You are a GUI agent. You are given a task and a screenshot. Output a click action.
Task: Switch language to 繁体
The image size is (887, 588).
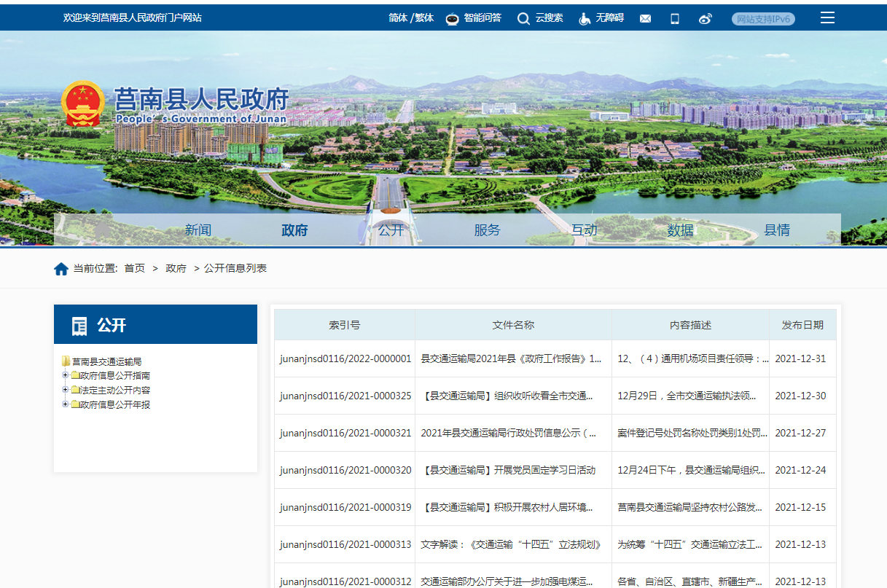point(424,18)
